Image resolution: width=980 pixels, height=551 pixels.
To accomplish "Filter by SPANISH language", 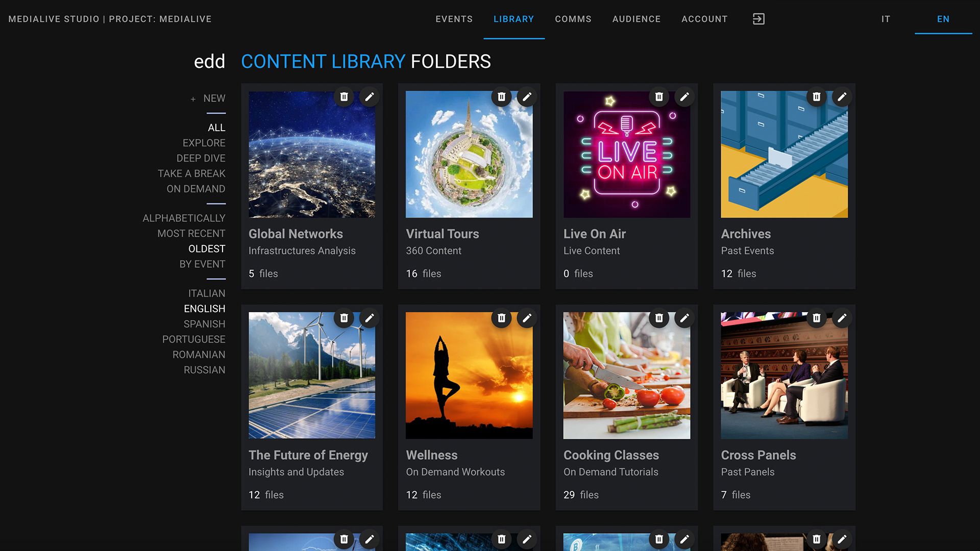I will (204, 324).
